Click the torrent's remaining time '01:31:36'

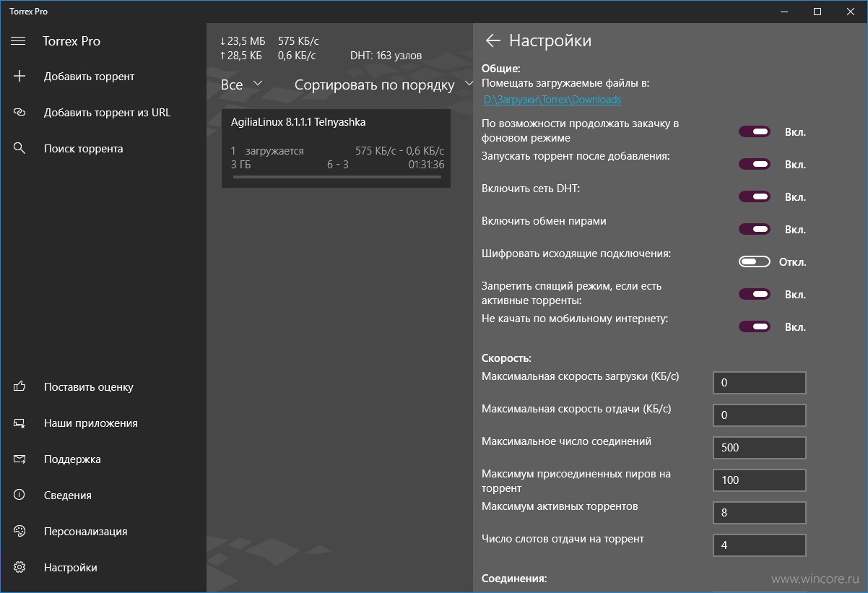[426, 165]
